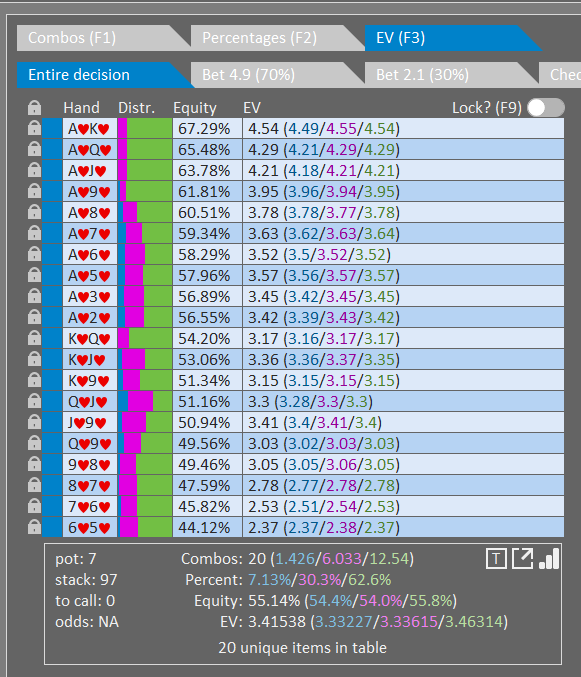Click equity value 54.20%
The width and height of the screenshot is (581, 677).
(x=204, y=338)
